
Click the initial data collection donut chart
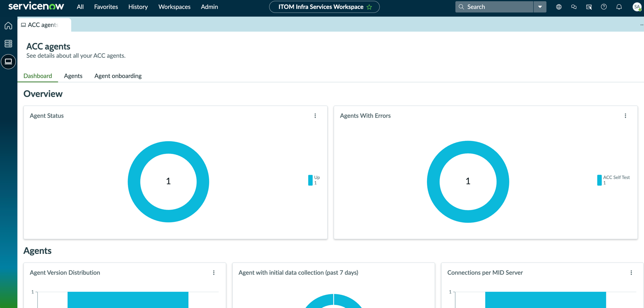click(333, 301)
